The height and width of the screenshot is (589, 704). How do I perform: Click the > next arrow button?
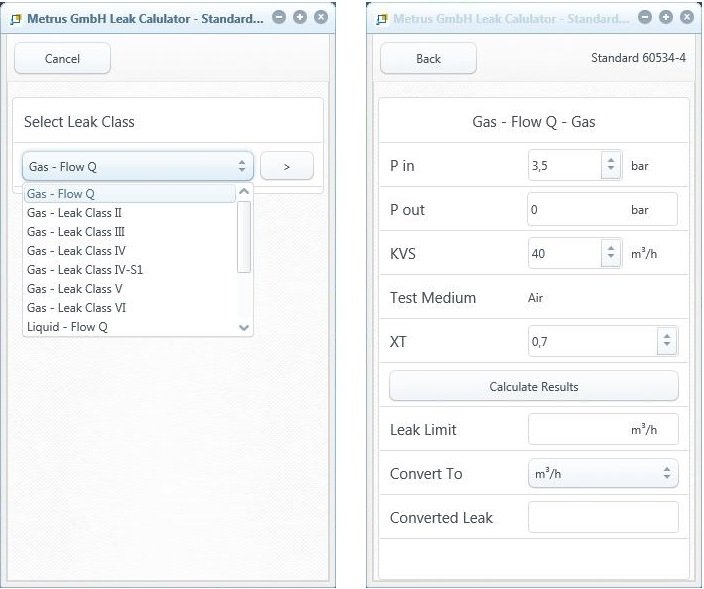point(287,166)
